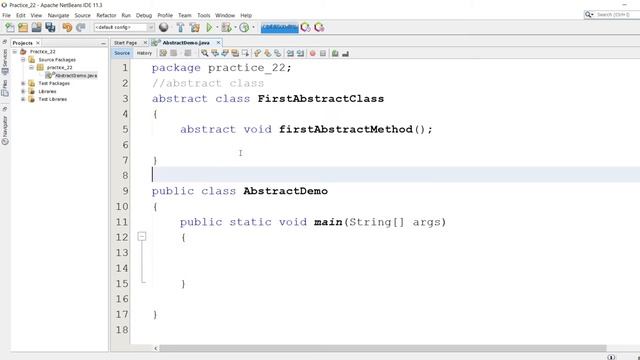This screenshot has width=640, height=360.
Task: Open the File menu
Action: [x=7, y=16]
